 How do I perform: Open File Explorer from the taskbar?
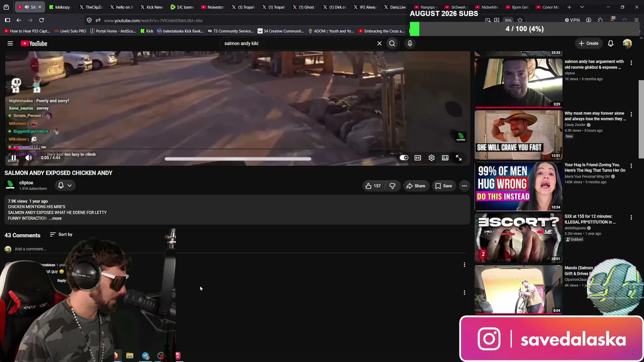tap(130, 356)
